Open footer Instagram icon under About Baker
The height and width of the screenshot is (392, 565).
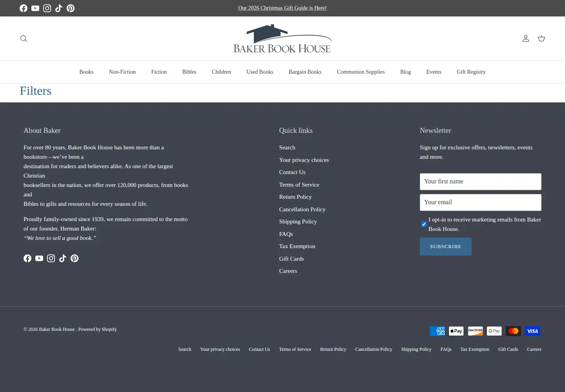tap(51, 258)
